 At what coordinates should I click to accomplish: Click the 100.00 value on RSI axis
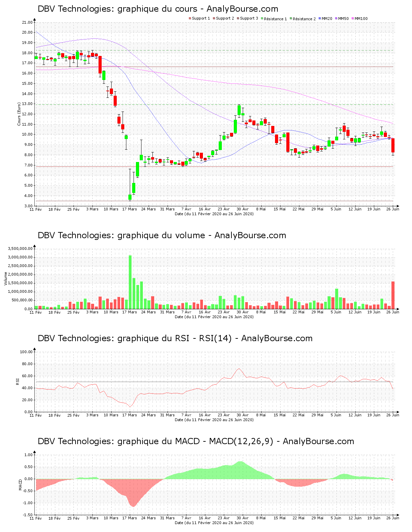tap(26, 352)
